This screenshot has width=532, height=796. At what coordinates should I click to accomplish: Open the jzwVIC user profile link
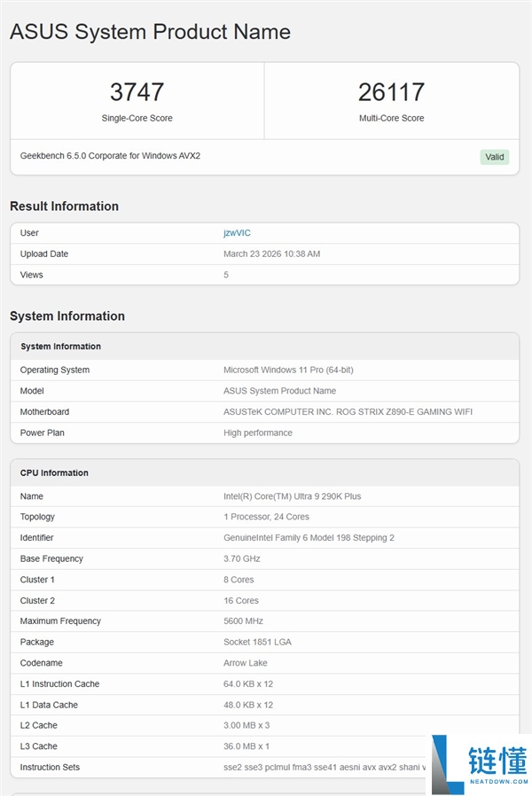click(237, 233)
